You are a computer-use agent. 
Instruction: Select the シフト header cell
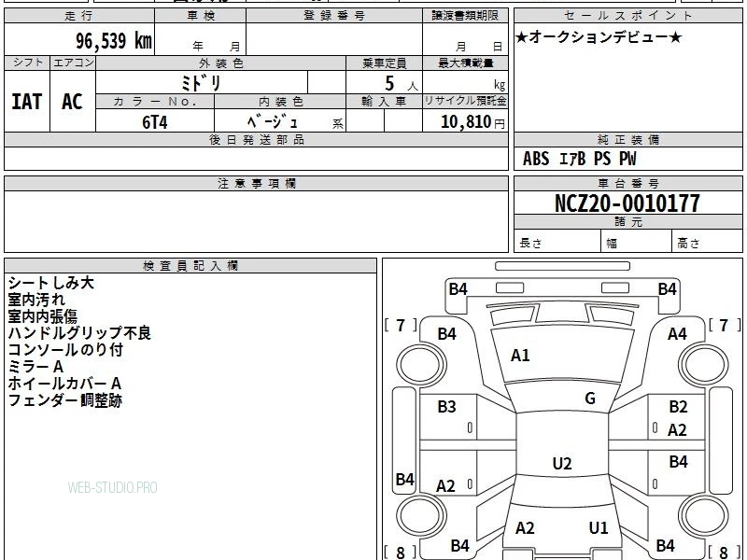[28, 63]
